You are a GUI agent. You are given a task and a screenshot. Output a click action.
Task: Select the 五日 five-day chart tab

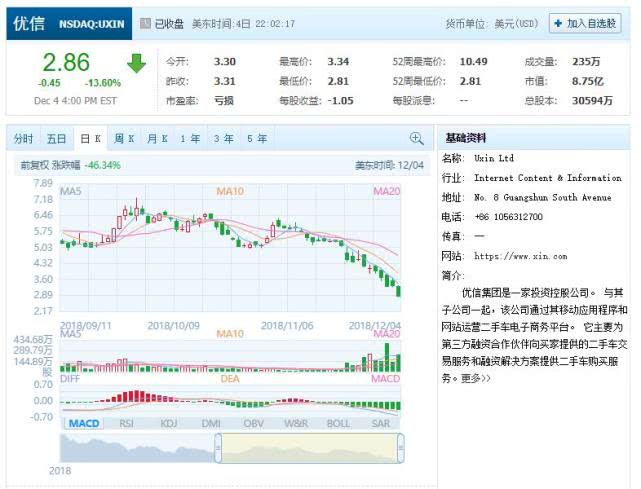(x=56, y=139)
